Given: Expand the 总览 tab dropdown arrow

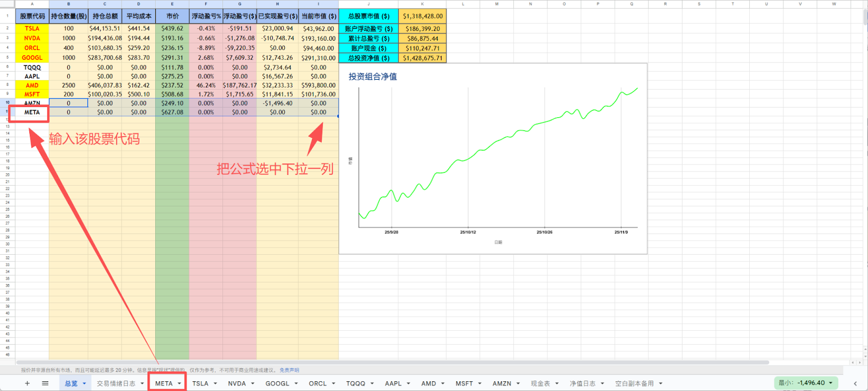Looking at the screenshot, I should pos(84,383).
